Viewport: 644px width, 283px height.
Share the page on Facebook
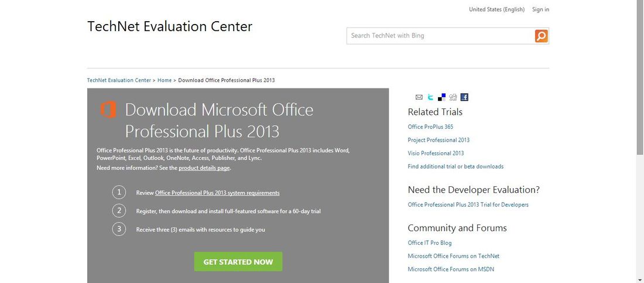coord(464,97)
